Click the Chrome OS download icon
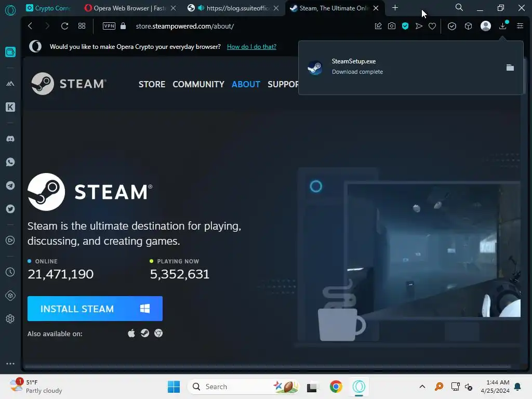Screen dimensions: 532x399 pos(158,333)
